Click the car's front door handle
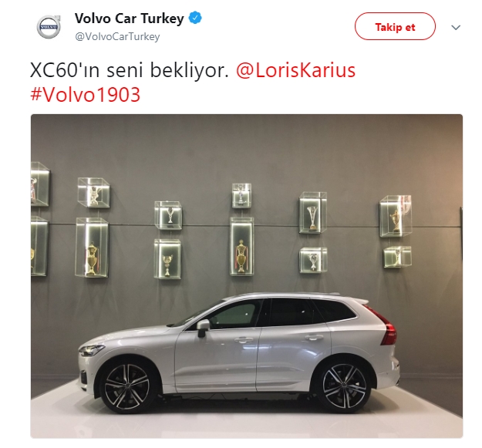Viewport: 482px width, 448px height. point(244,340)
